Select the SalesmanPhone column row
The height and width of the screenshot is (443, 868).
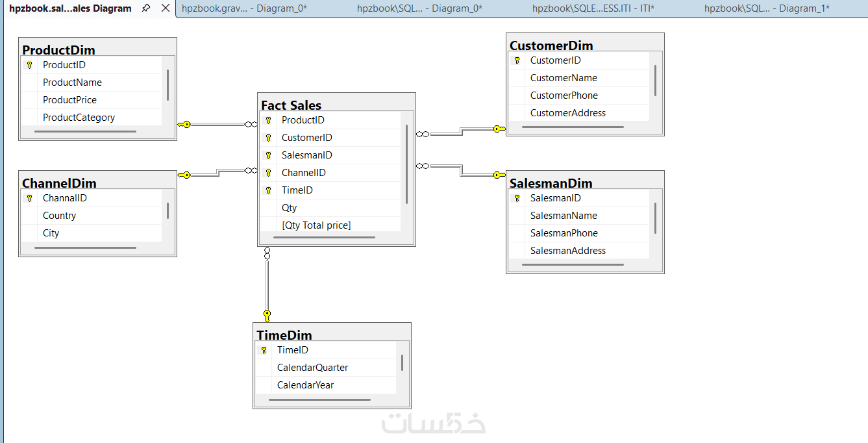(x=578, y=233)
